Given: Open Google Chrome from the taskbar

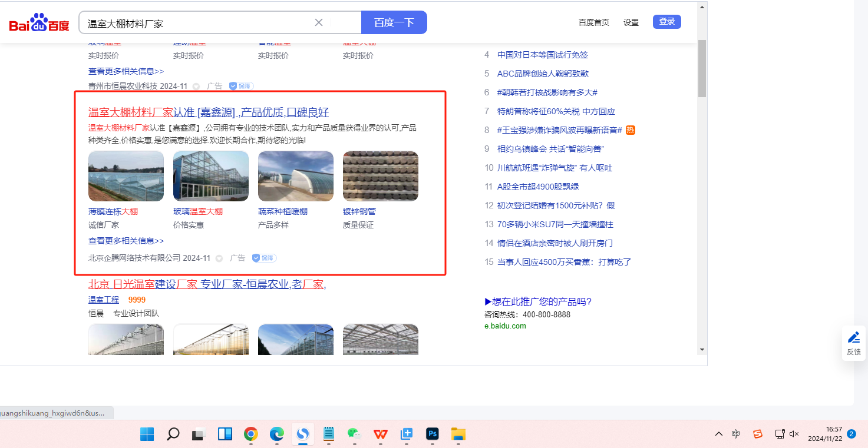Looking at the screenshot, I should (x=251, y=434).
